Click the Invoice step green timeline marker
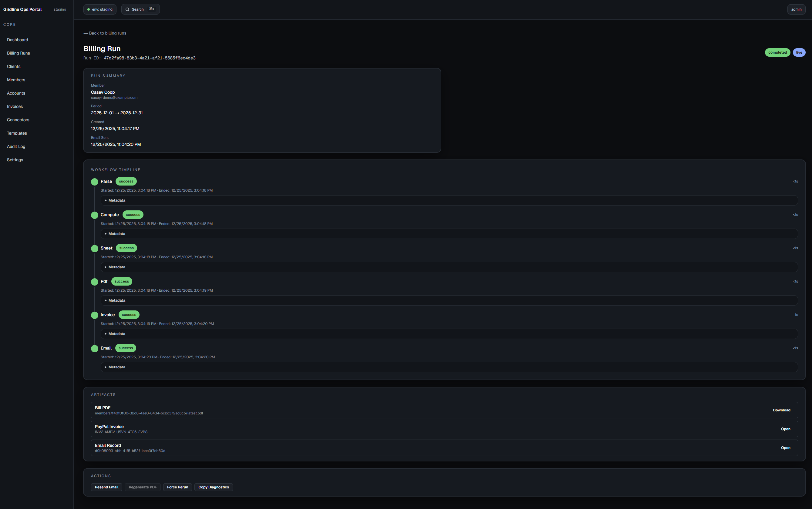Screen dimensions: 812x509 (95, 315)
